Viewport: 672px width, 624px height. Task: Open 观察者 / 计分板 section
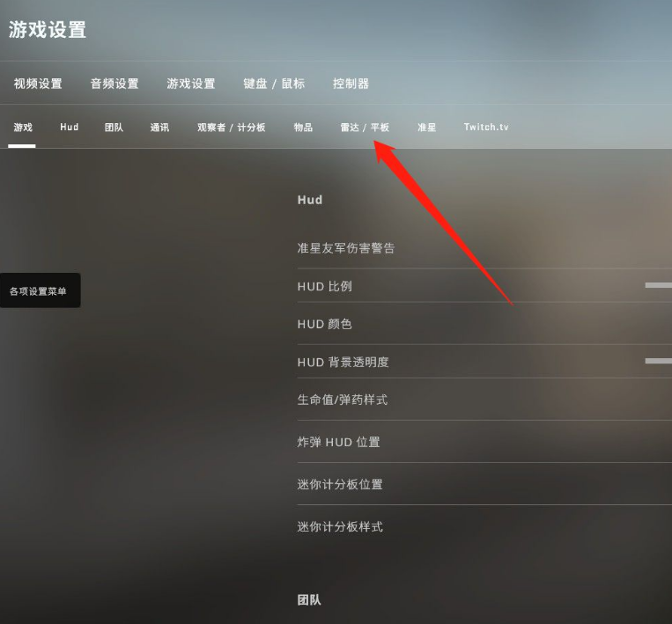[231, 128]
